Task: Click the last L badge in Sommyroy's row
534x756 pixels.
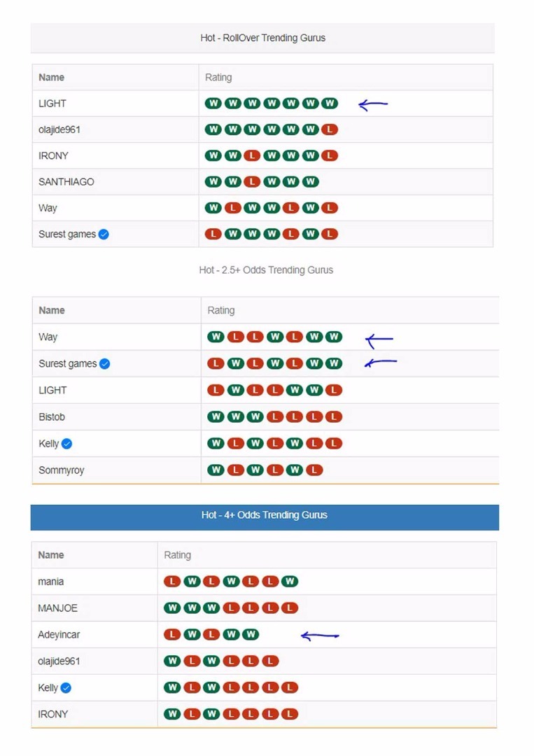Action: [314, 470]
